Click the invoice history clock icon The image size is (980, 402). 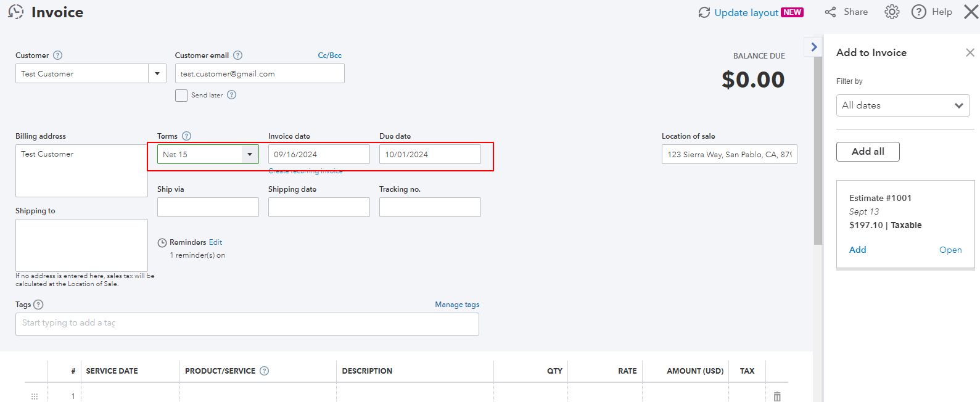(x=16, y=12)
